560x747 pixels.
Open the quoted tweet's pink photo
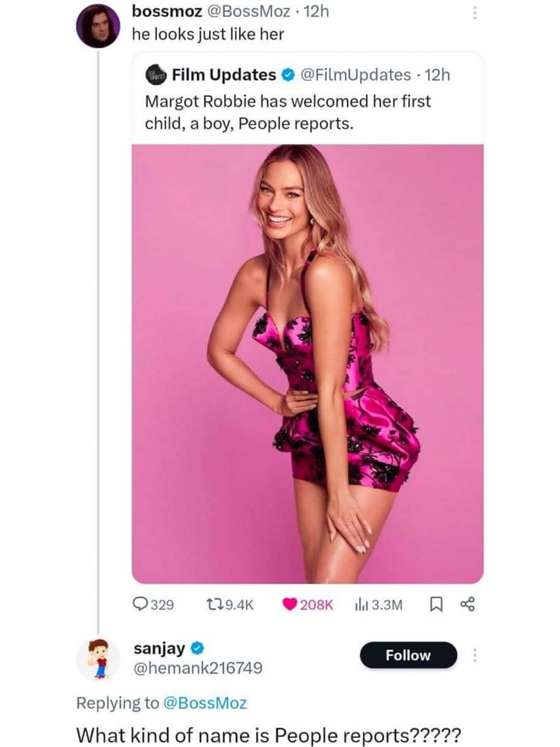point(308,363)
